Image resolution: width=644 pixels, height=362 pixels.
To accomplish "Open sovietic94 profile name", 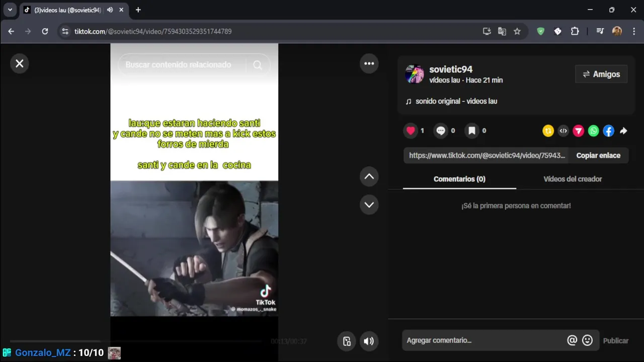I will tap(451, 69).
